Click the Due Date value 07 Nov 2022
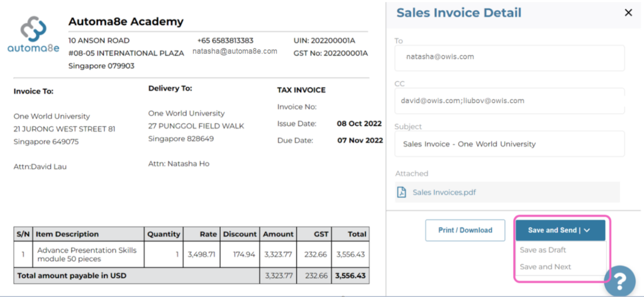Screen dimensions: 644x297 point(360,140)
